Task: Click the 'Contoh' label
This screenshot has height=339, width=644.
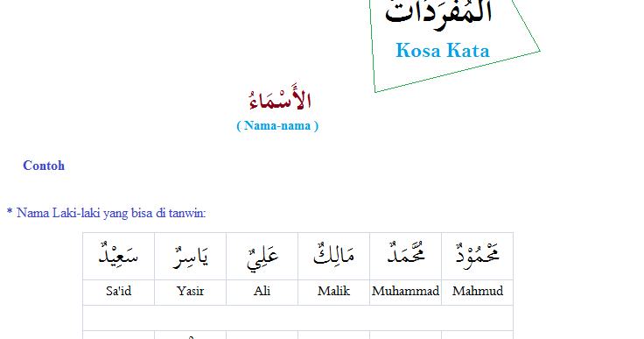Action: (x=44, y=166)
